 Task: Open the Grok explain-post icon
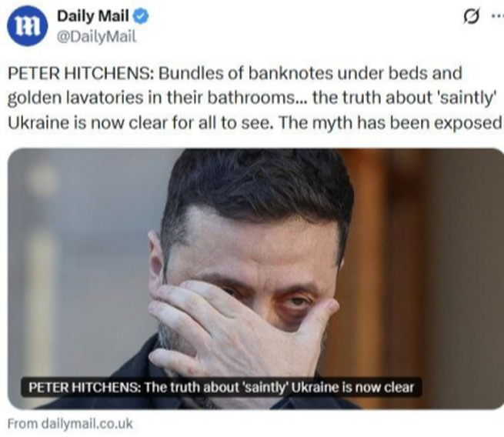tap(472, 17)
